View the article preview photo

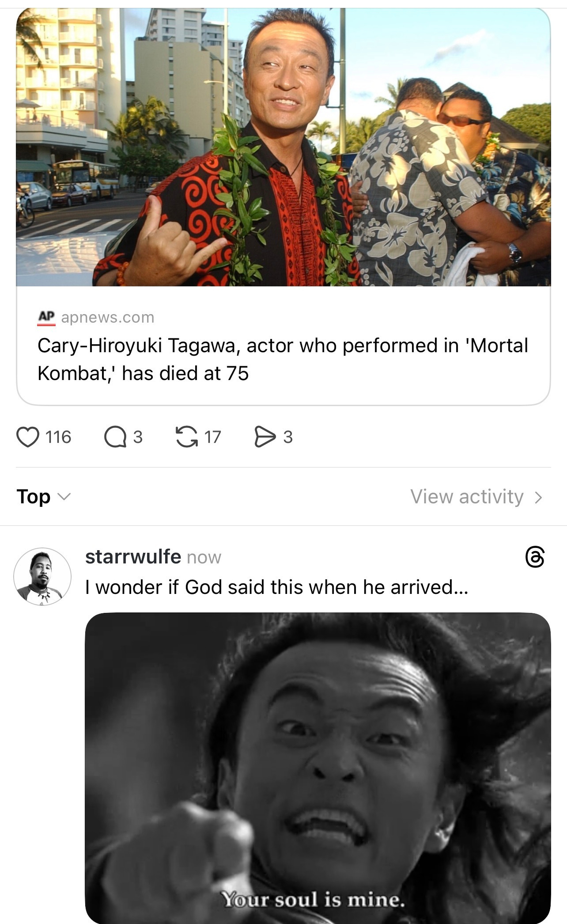283,147
